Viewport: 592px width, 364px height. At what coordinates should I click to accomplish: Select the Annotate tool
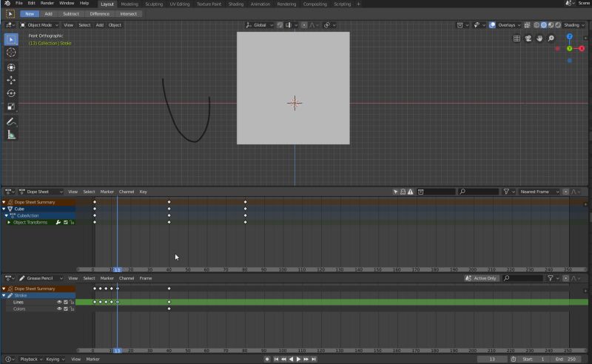pos(11,121)
